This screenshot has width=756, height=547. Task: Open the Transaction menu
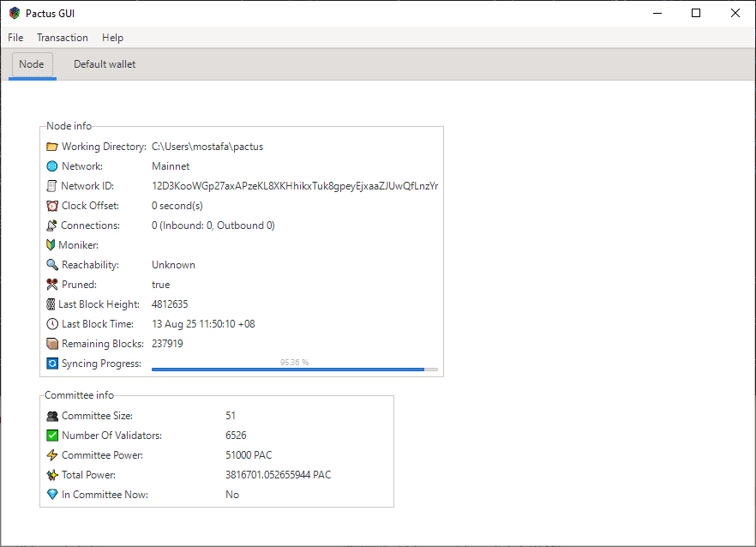point(63,38)
